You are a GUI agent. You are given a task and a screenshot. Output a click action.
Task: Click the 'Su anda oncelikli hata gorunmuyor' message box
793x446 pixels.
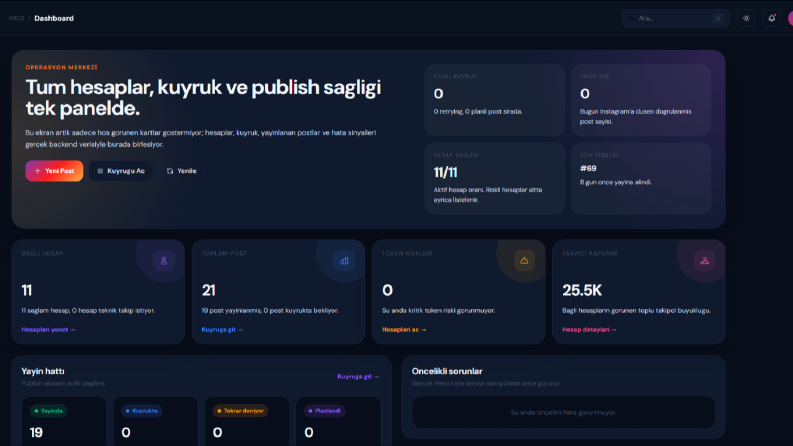(563, 413)
